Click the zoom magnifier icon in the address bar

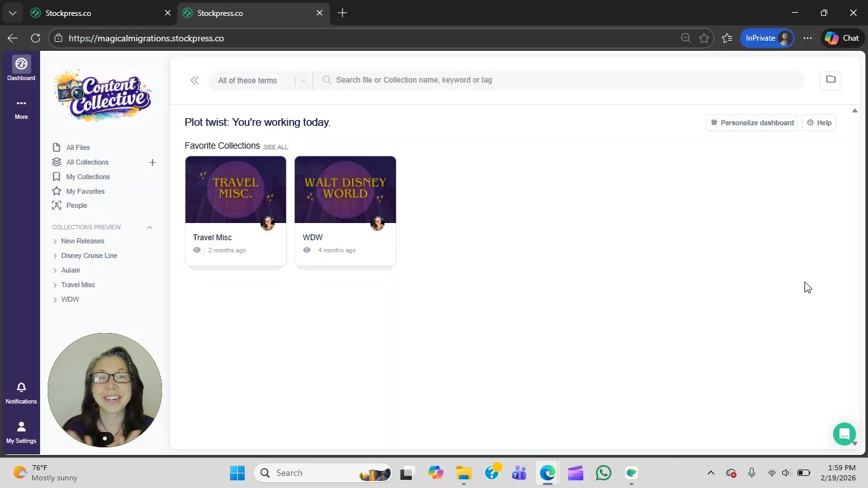coord(686,38)
